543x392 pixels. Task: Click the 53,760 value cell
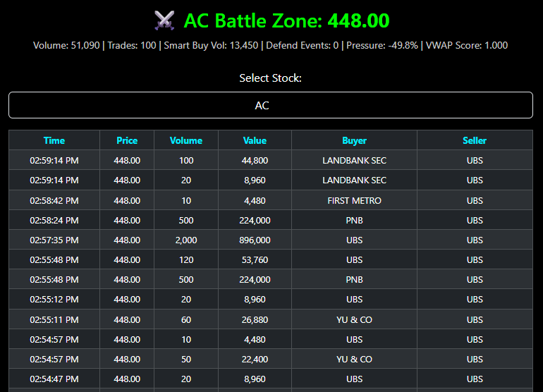(255, 259)
